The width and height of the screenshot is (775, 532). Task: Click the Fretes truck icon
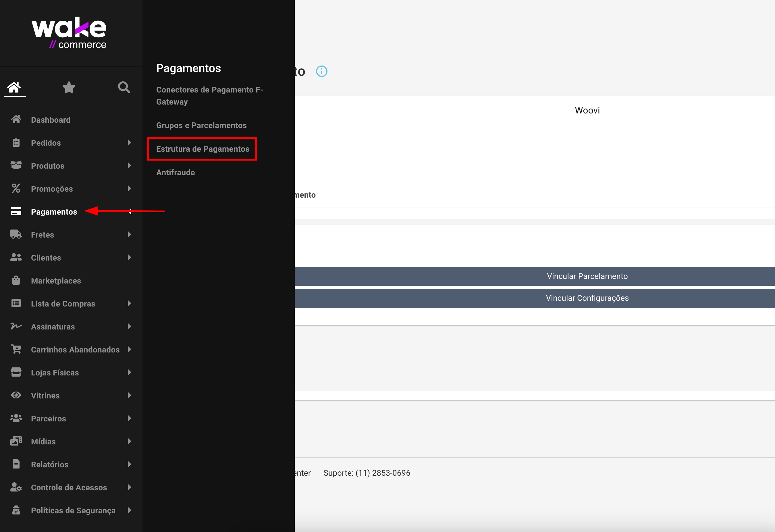click(16, 234)
